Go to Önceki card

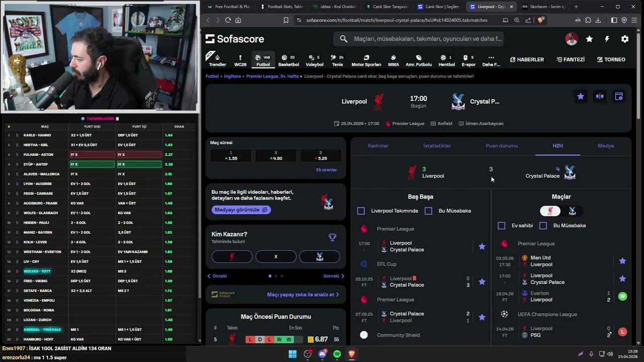pyautogui.click(x=217, y=276)
